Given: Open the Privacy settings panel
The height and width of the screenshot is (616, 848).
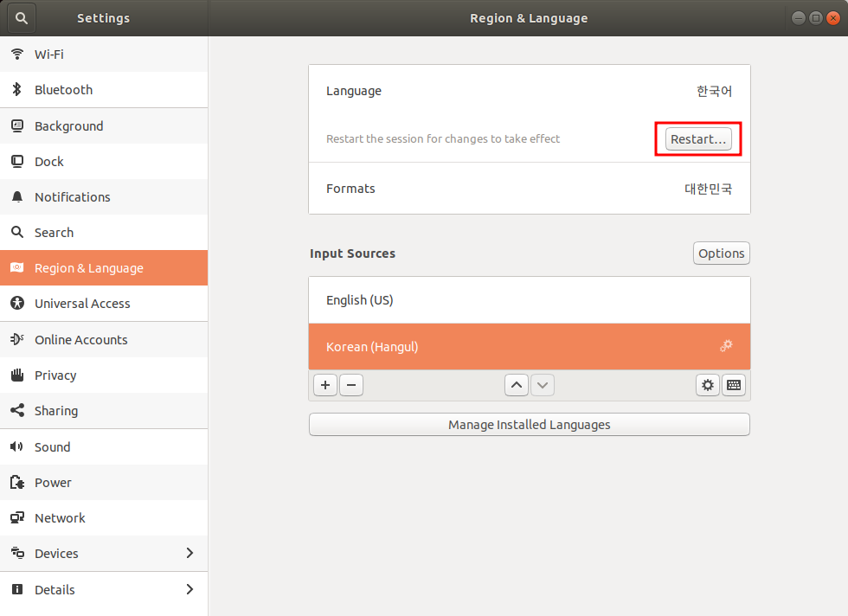Looking at the screenshot, I should [104, 375].
